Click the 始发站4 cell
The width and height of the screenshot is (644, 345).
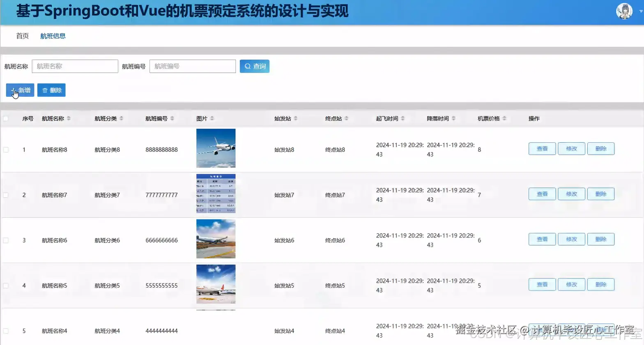click(284, 331)
